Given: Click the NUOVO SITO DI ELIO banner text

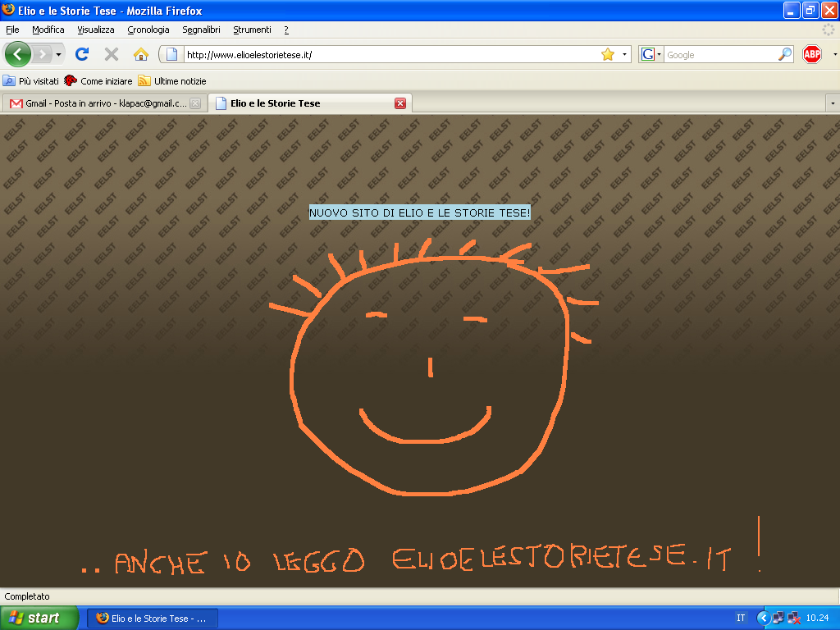Looking at the screenshot, I should pos(419,212).
